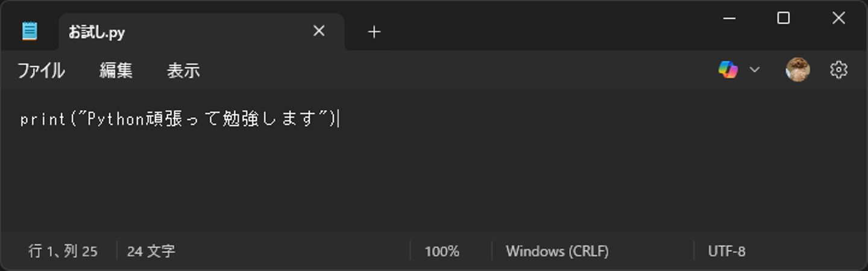Viewport: 868px width, 271px height.
Task: Click the 行 1, 列 25 position indicator
Action: (63, 251)
